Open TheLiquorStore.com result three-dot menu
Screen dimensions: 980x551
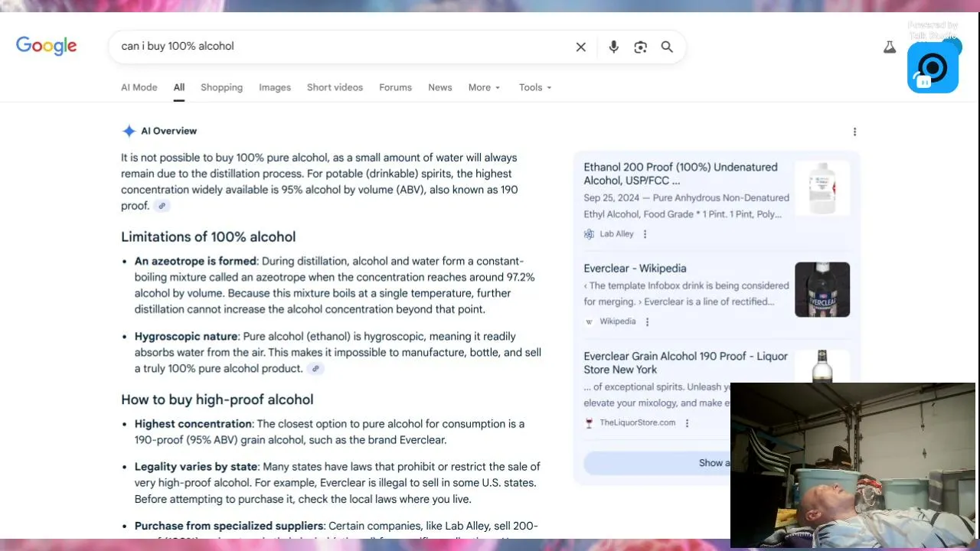coord(687,423)
